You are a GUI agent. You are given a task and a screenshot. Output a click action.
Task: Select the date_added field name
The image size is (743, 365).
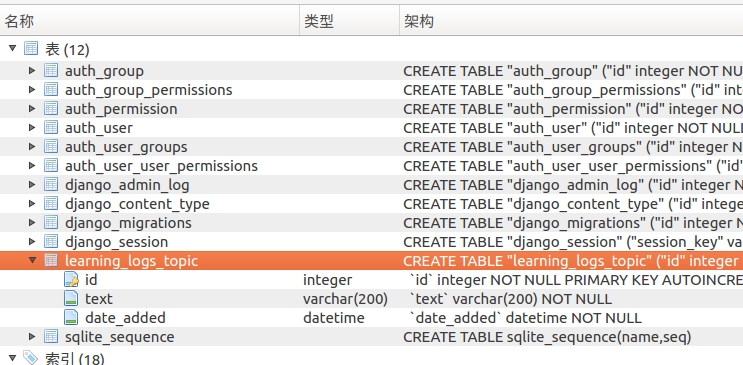(x=126, y=318)
